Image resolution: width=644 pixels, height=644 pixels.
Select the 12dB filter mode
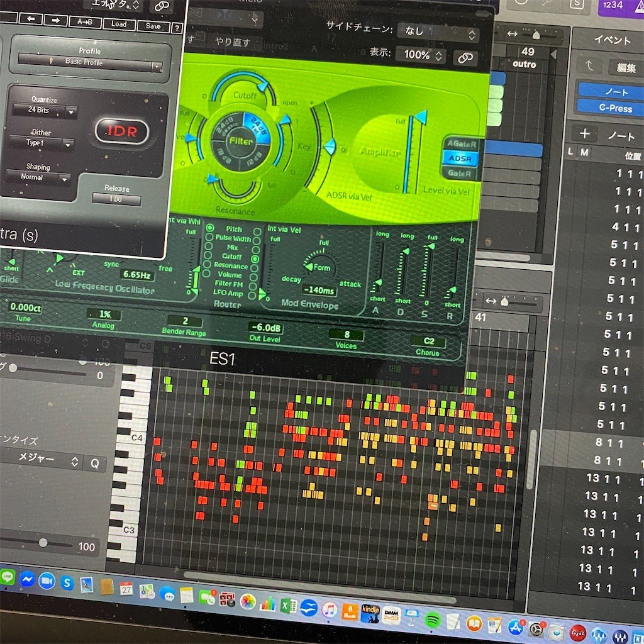point(255,158)
